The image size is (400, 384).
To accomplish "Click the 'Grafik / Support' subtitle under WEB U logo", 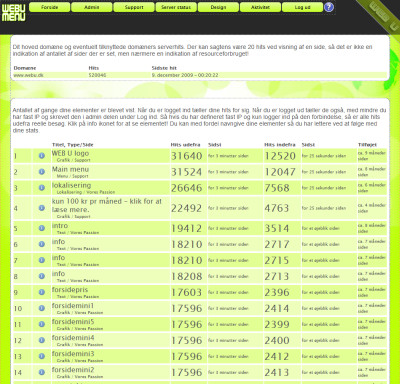I will coord(73,160).
